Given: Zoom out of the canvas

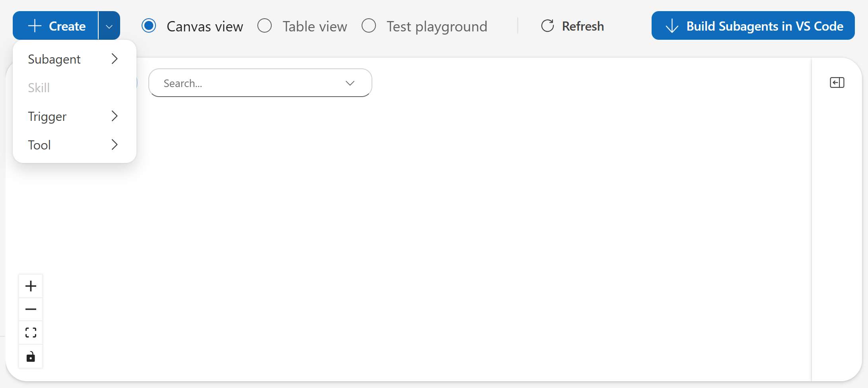Looking at the screenshot, I should click(31, 309).
